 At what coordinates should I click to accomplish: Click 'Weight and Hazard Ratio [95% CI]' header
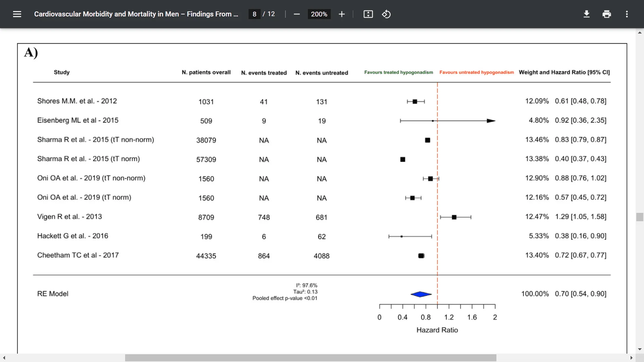pyautogui.click(x=564, y=72)
